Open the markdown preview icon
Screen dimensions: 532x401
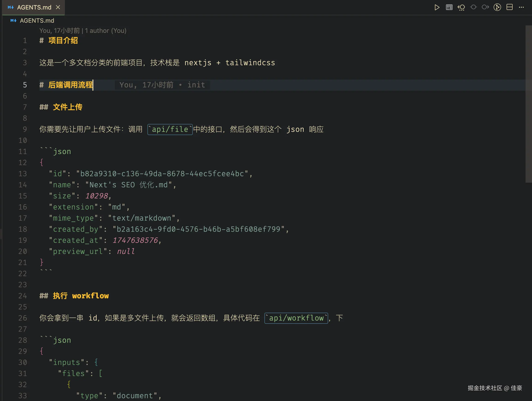point(449,7)
